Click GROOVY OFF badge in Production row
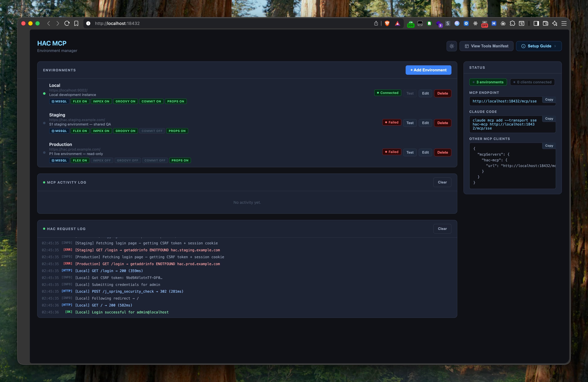 127,160
